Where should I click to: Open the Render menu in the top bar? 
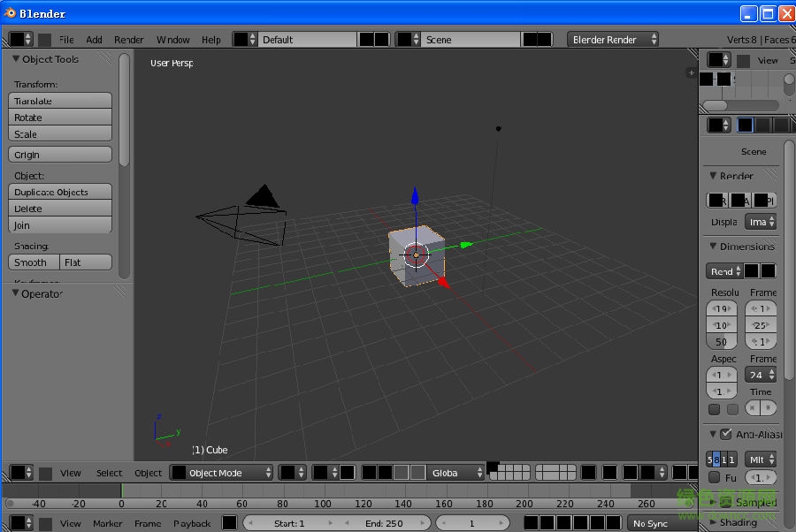pos(128,39)
